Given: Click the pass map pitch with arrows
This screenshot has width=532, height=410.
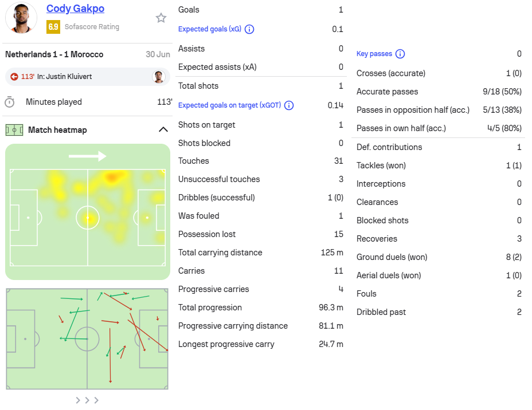Looking at the screenshot, I should (x=87, y=339).
